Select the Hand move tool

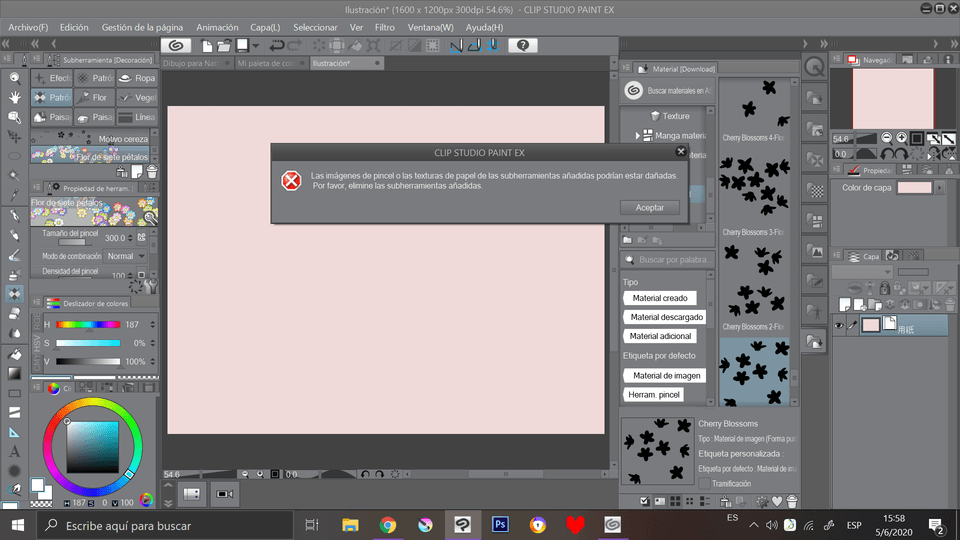click(15, 97)
